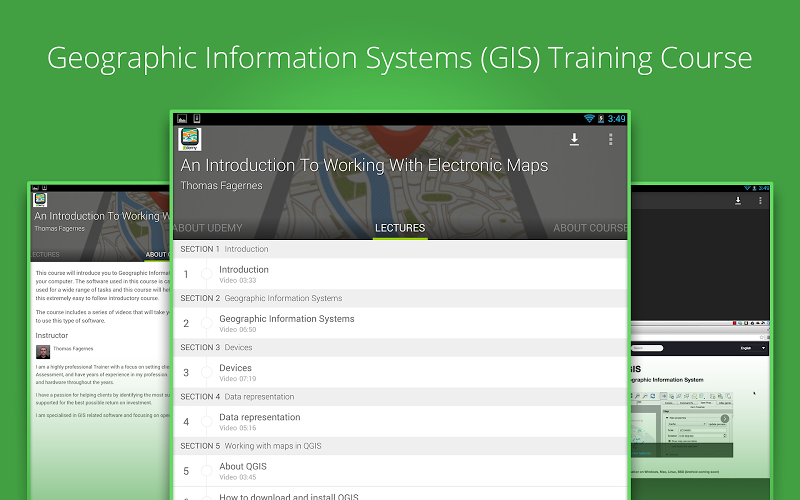Tap Thomas Fagernes instructor photo in left screen
Image resolution: width=800 pixels, height=500 pixels.
(43, 352)
